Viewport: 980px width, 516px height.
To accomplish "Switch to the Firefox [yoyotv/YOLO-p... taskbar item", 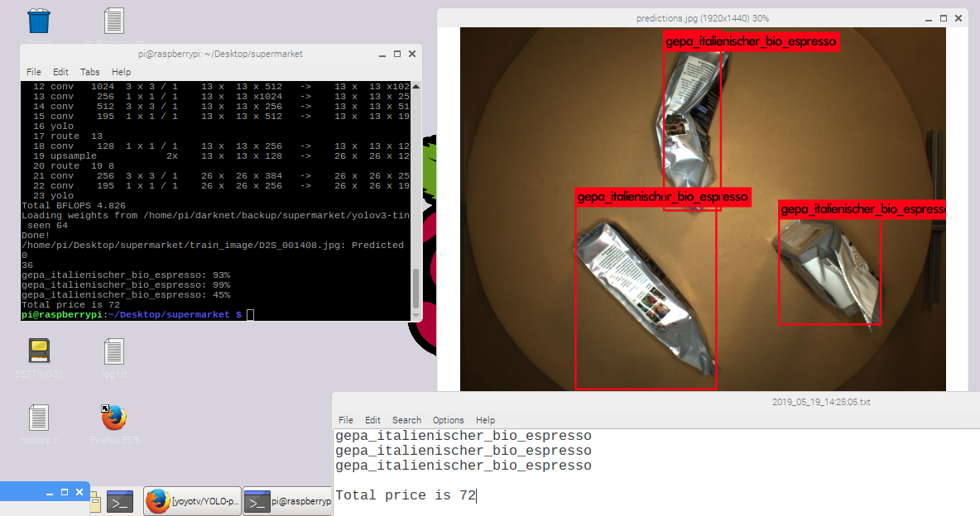I will pyautogui.click(x=193, y=501).
